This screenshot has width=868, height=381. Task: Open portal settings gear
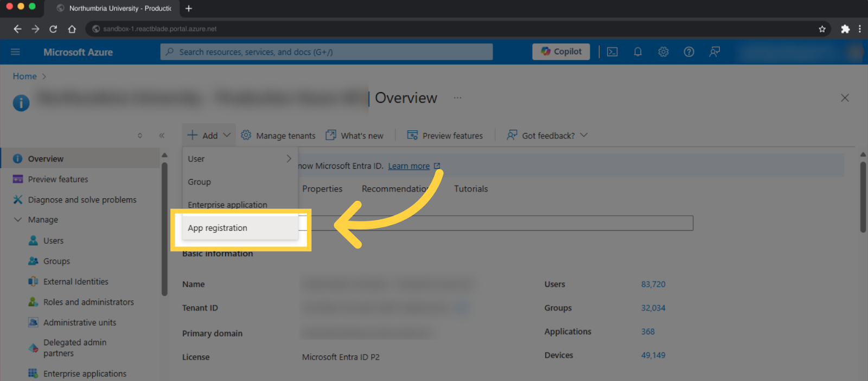tap(663, 52)
